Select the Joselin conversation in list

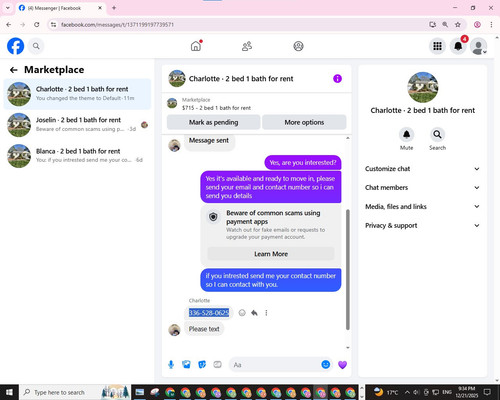click(77, 125)
